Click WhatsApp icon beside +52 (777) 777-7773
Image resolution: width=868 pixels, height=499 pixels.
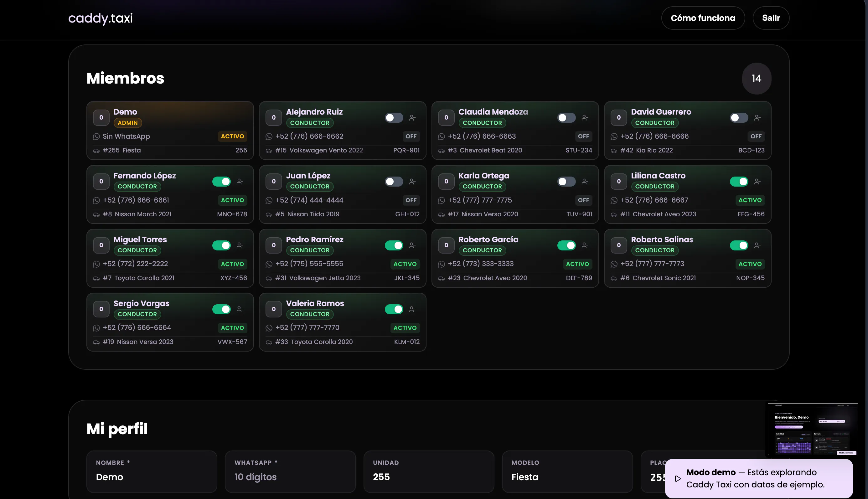(614, 264)
